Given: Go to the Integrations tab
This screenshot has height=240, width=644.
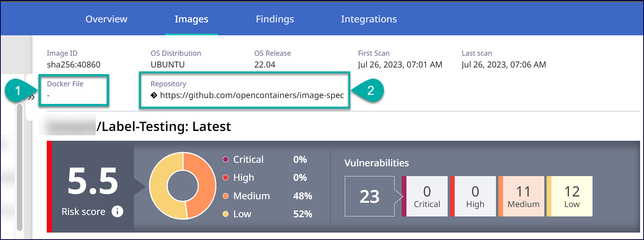Looking at the screenshot, I should point(368,19).
